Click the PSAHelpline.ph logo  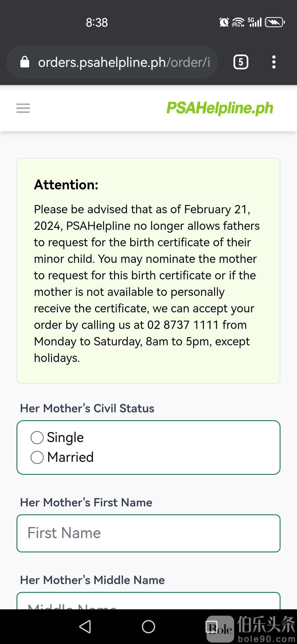(x=220, y=108)
